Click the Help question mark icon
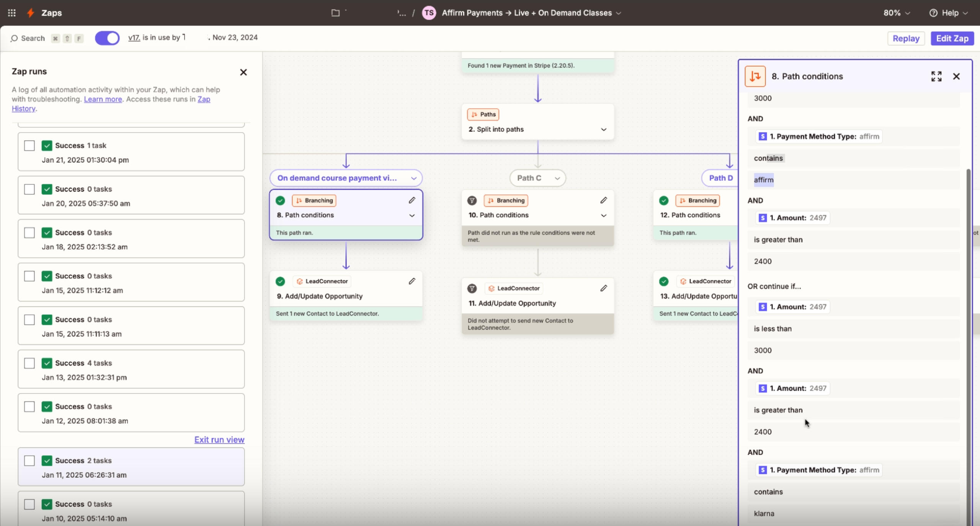Viewport: 980px width, 526px height. (933, 13)
